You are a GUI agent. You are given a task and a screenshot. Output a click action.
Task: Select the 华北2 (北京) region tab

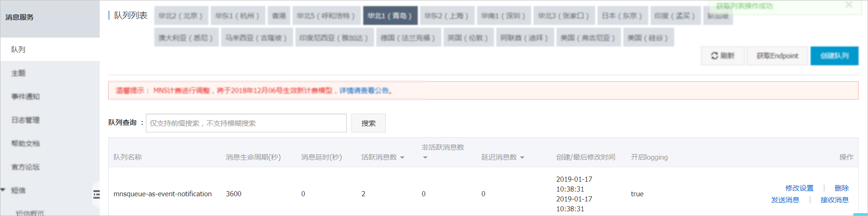[x=181, y=15]
